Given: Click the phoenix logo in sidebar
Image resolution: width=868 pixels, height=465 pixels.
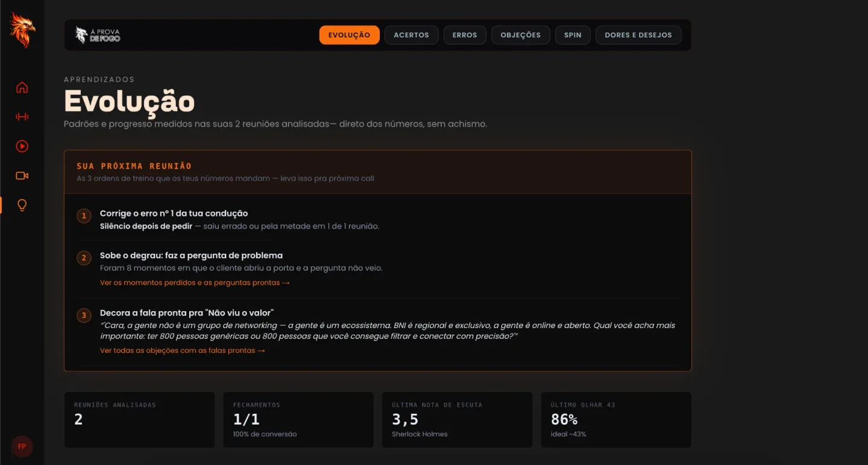Looking at the screenshot, I should click(22, 30).
